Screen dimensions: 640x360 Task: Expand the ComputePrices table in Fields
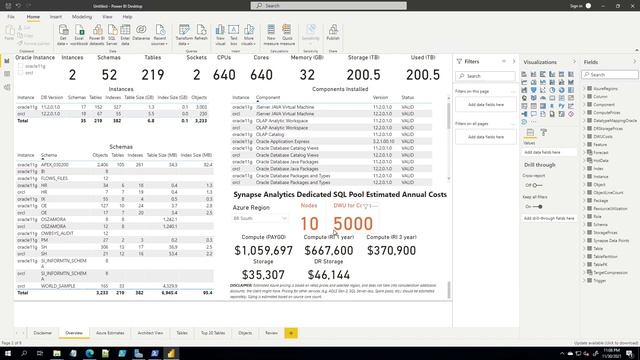584,113
